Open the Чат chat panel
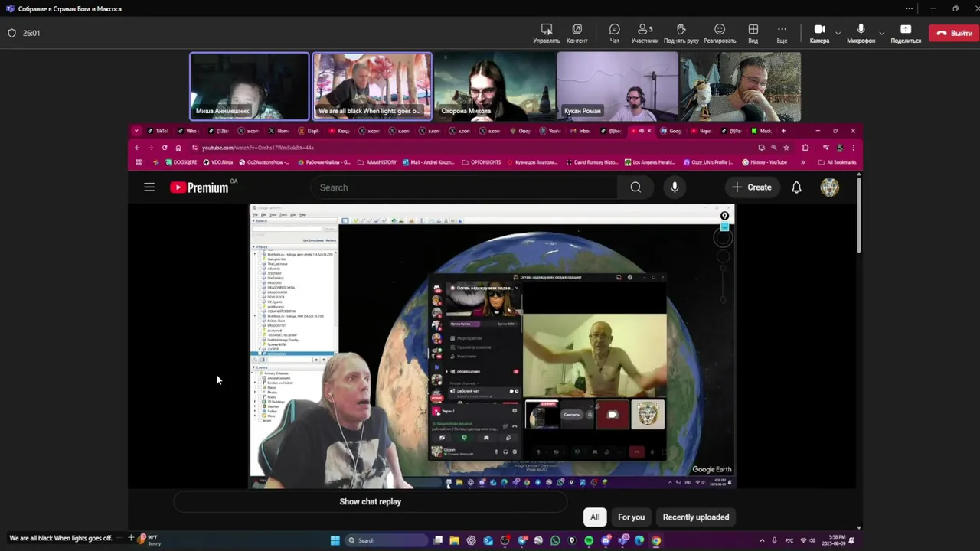This screenshot has height=551, width=980. point(614,33)
